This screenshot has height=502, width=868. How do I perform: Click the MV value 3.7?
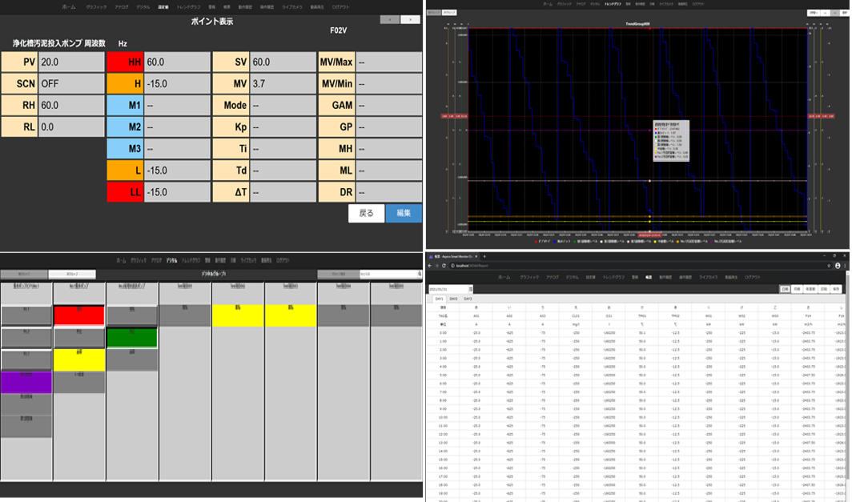(x=283, y=83)
